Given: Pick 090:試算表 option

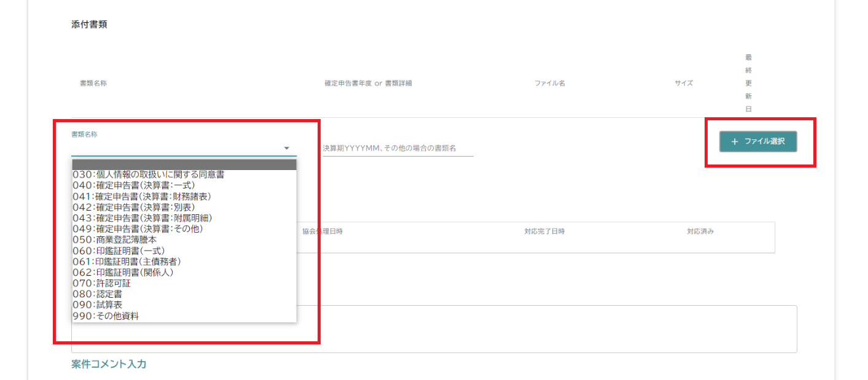Looking at the screenshot, I should click(184, 305).
